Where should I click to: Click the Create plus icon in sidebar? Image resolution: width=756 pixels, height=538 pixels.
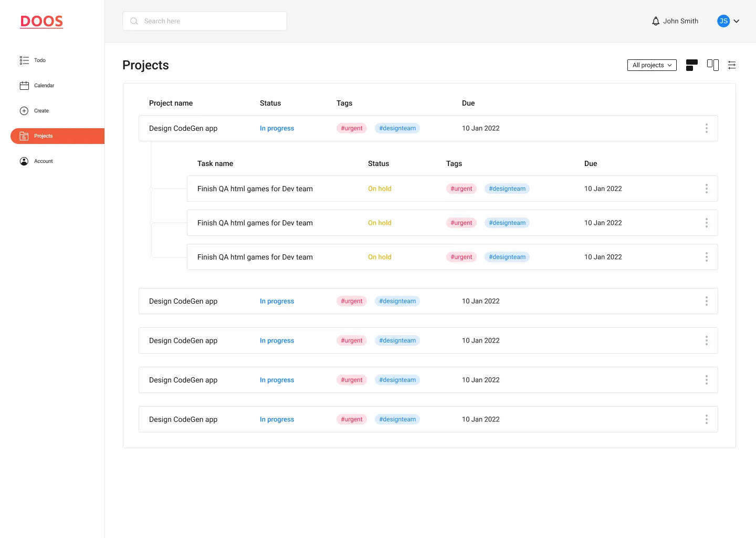24,111
